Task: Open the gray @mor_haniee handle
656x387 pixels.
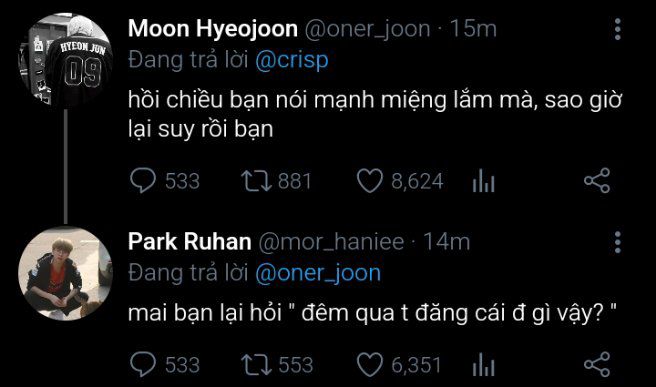Action: pos(331,242)
